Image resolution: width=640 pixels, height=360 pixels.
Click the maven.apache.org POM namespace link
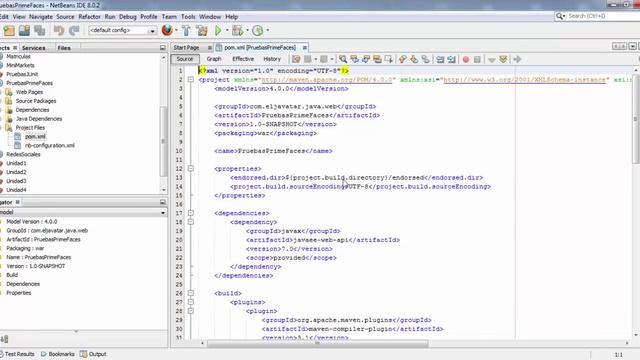[x=326, y=80]
